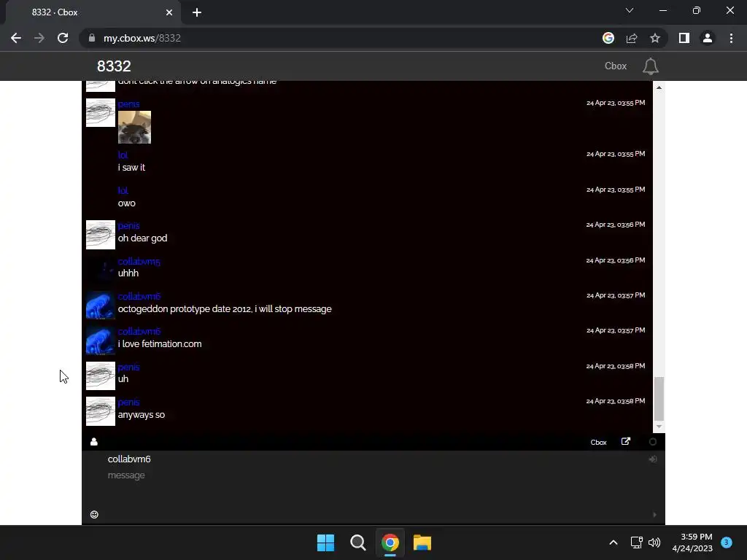This screenshot has width=747, height=560.
Task: Click chat scrollbar up arrow
Action: pyautogui.click(x=659, y=87)
